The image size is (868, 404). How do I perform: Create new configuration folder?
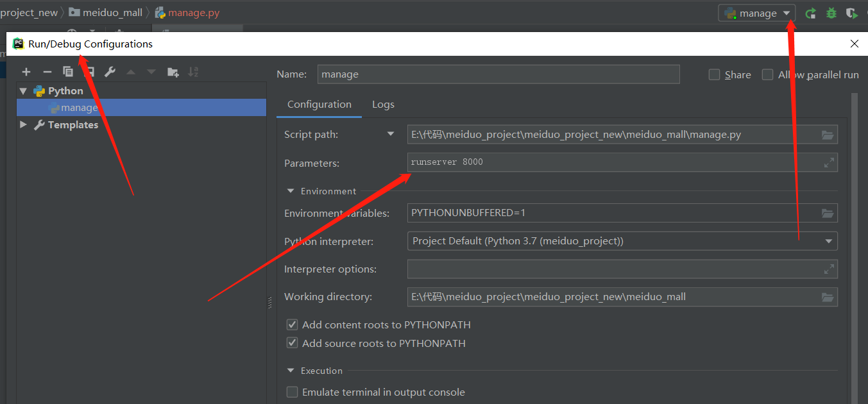tap(173, 72)
